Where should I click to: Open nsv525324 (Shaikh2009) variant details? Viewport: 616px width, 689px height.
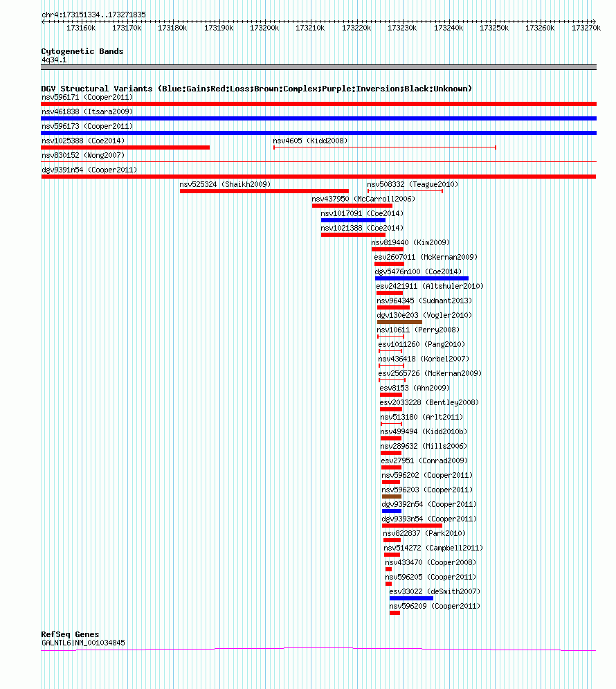[x=264, y=190]
